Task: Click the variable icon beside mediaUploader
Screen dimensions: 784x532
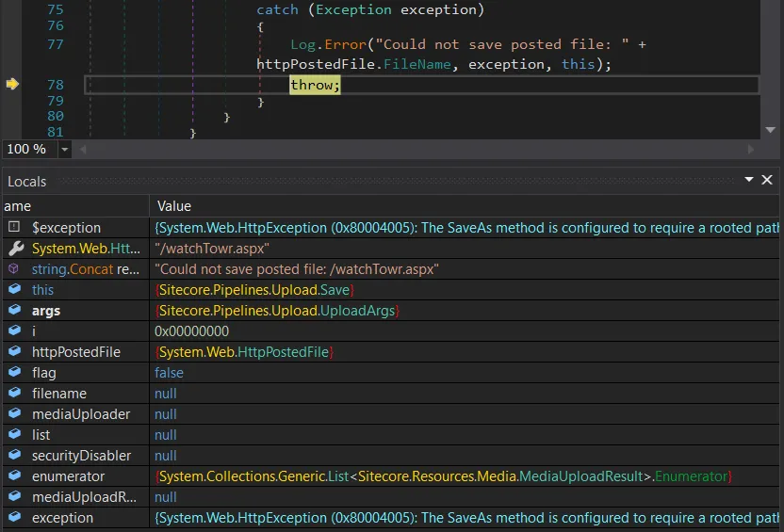Action: pyautogui.click(x=15, y=413)
